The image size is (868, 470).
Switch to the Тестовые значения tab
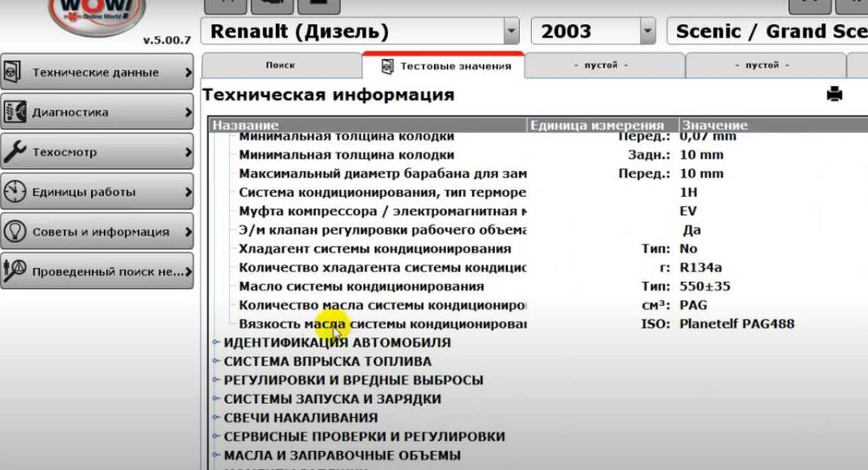pos(444,66)
